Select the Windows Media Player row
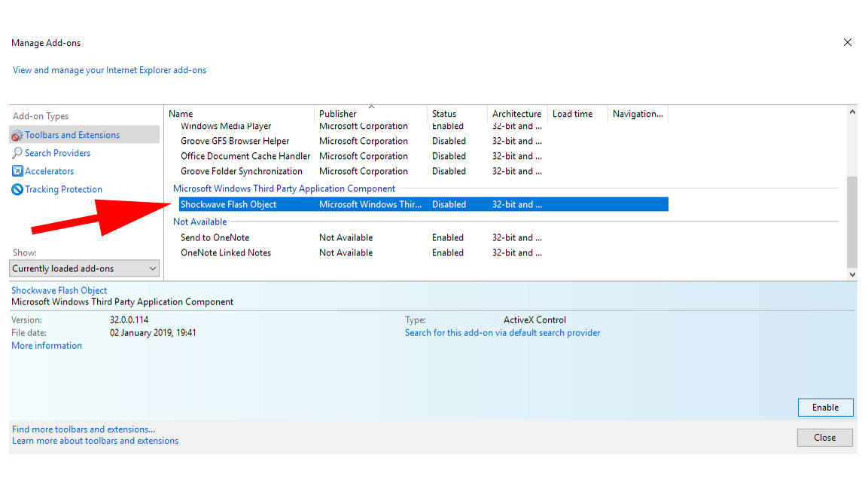This screenshot has height=489, width=868. point(424,127)
